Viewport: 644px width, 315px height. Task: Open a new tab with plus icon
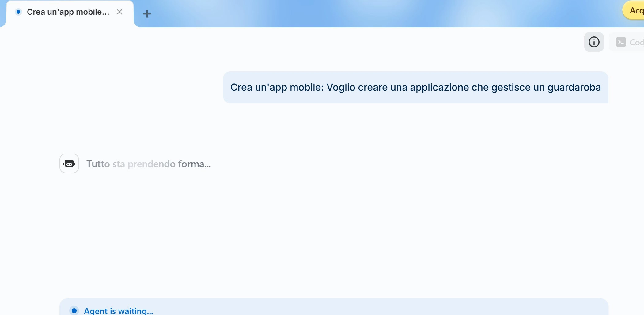point(147,13)
